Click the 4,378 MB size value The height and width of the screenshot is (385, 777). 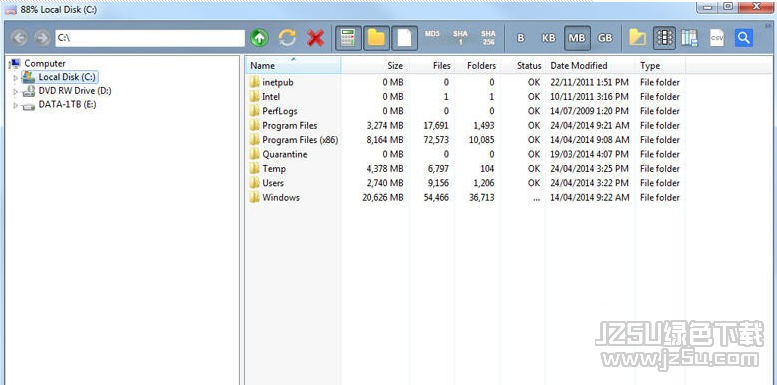tap(385, 168)
